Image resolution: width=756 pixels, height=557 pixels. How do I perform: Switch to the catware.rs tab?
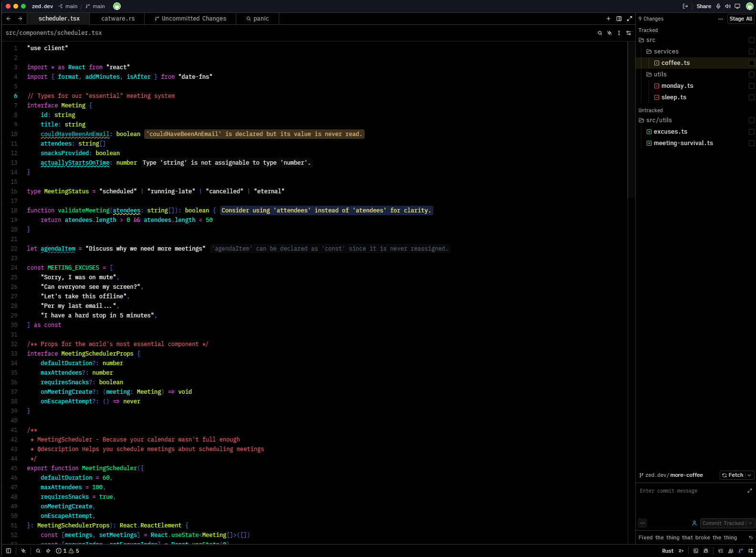[118, 19]
